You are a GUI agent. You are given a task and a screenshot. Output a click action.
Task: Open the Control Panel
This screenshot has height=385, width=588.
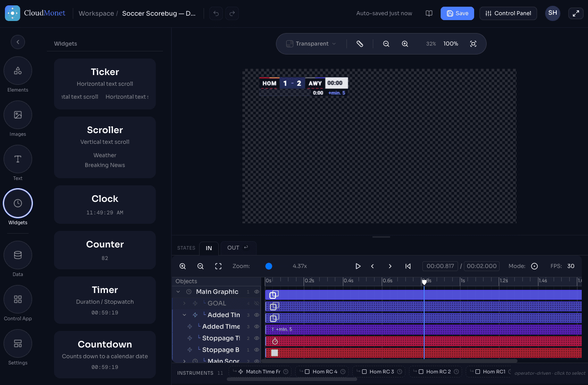point(509,13)
